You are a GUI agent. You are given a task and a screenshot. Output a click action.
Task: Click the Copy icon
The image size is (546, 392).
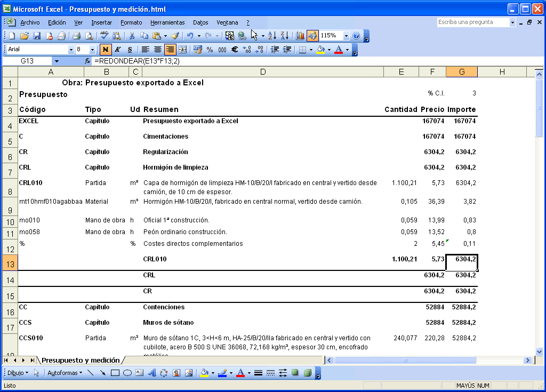[144, 36]
